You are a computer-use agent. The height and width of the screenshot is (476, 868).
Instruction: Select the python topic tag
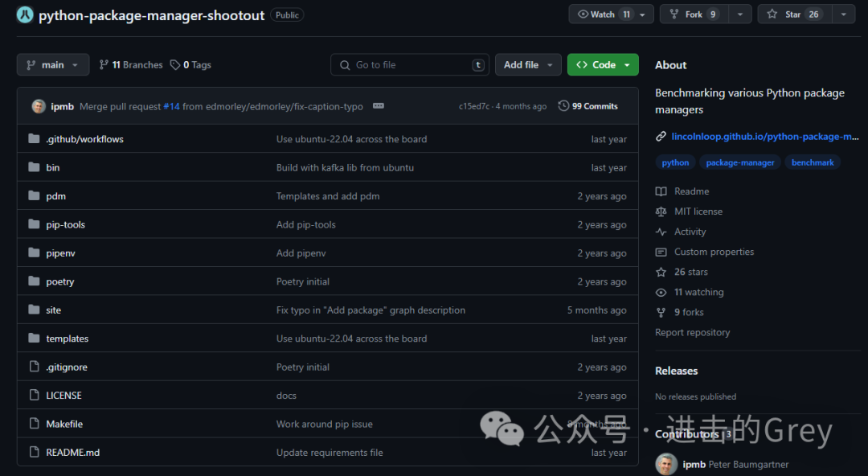(675, 162)
